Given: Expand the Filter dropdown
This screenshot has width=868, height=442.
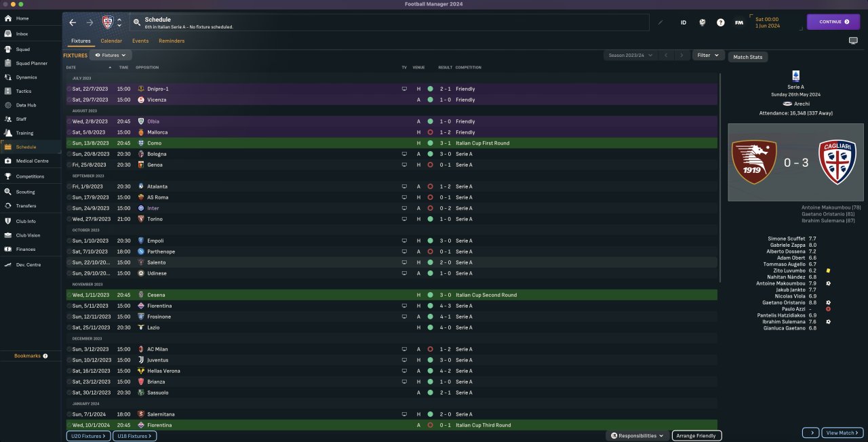Looking at the screenshot, I should (x=708, y=55).
